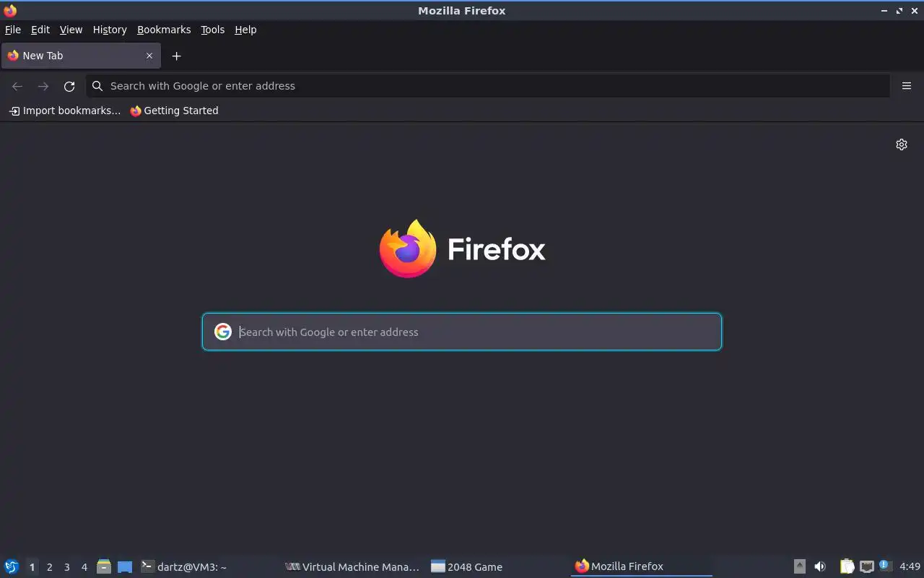The width and height of the screenshot is (924, 578).
Task: Open the Help menu
Action: [245, 30]
